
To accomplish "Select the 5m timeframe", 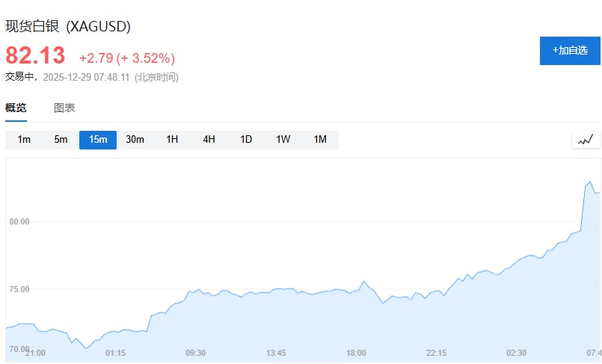I will 61,140.
